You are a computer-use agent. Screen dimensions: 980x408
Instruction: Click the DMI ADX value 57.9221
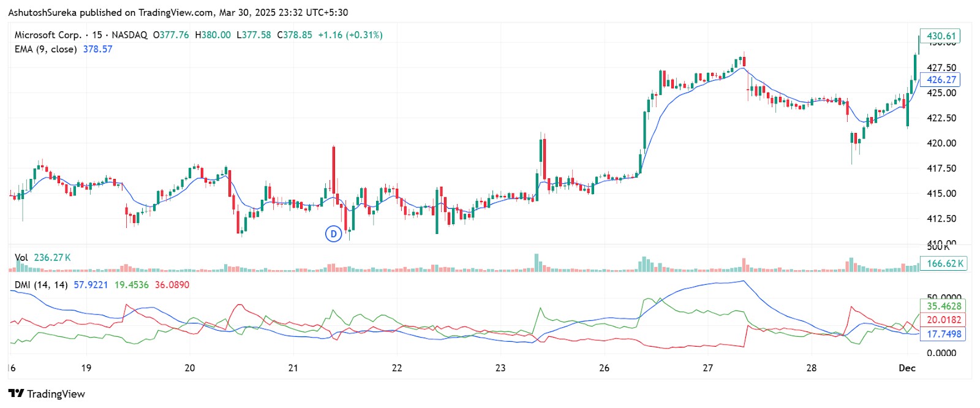pos(91,285)
